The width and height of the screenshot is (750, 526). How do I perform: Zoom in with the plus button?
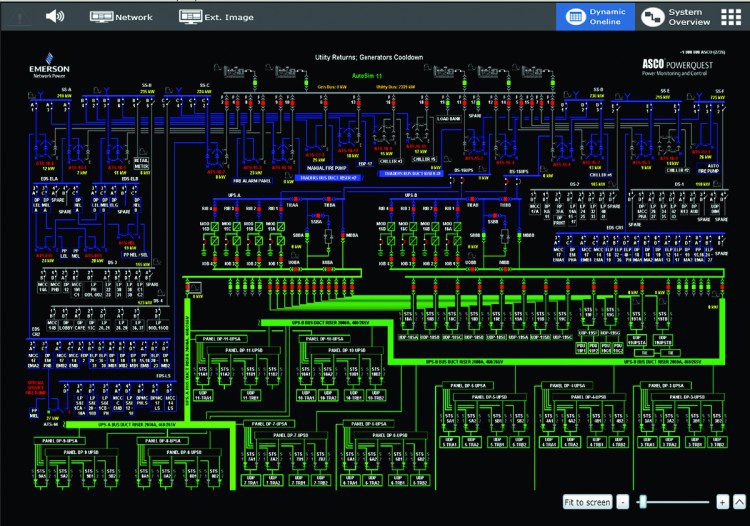[722, 501]
